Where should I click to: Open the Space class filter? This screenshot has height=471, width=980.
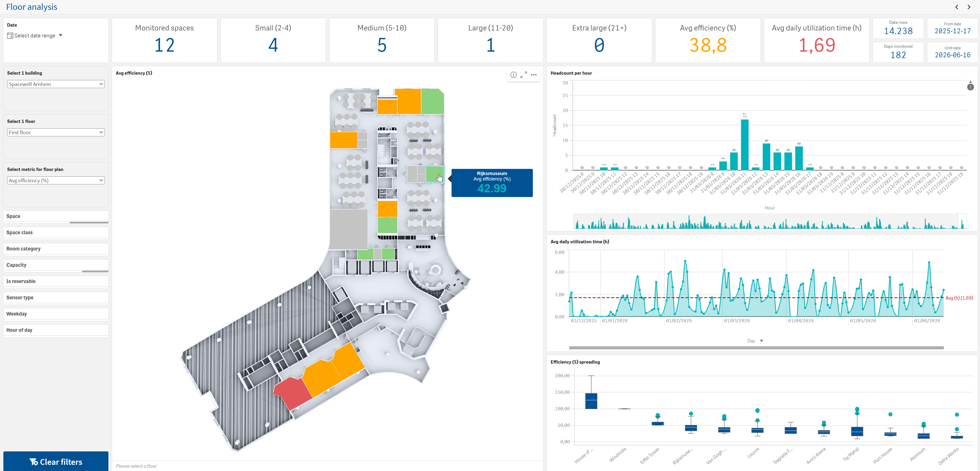click(56, 232)
